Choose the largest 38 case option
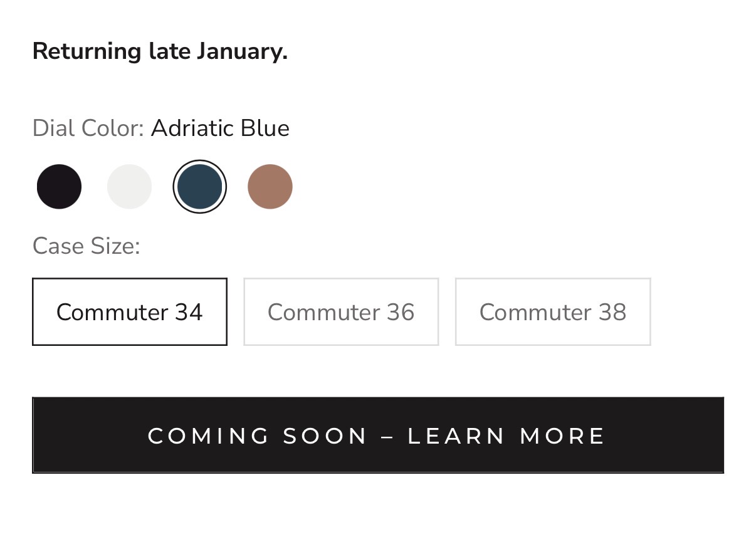Image resolution: width=756 pixels, height=537 pixels. 552,311
